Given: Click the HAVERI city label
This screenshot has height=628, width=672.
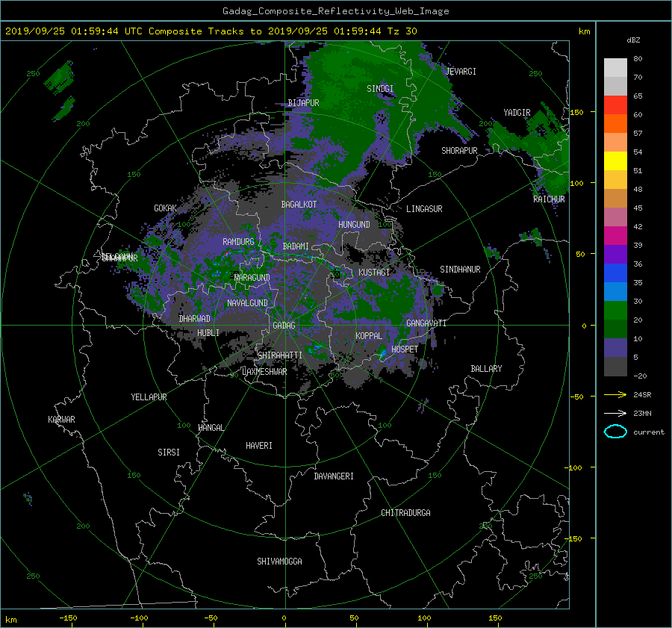Looking at the screenshot, I should 259,446.
